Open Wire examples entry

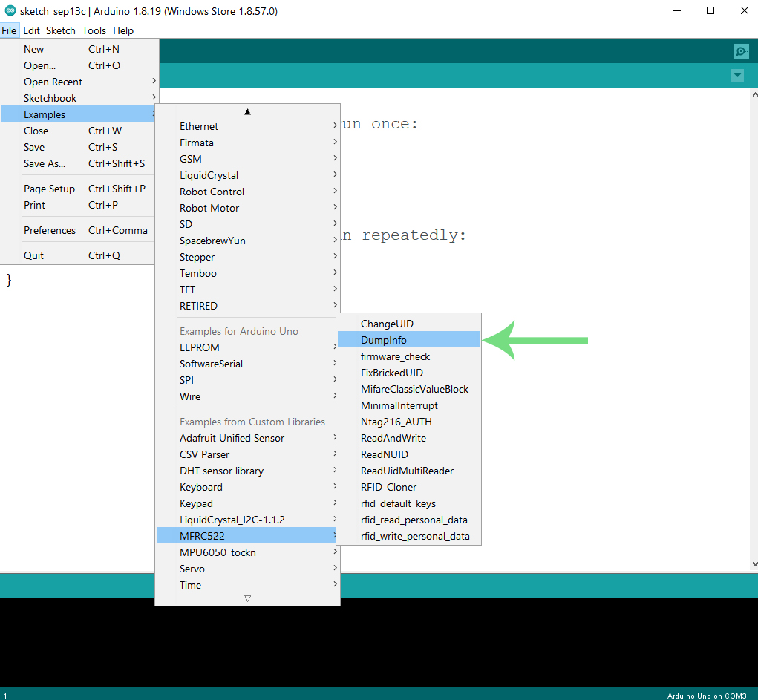click(246, 397)
